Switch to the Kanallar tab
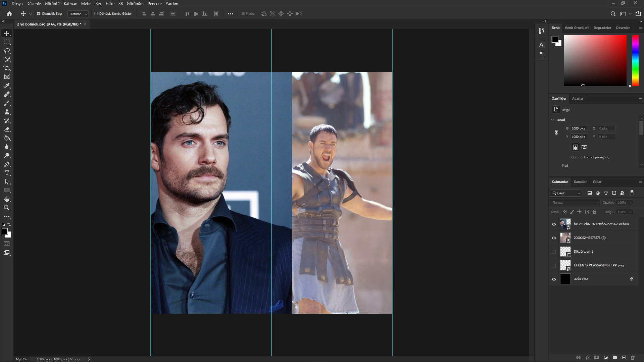644x362 pixels. tap(580, 182)
